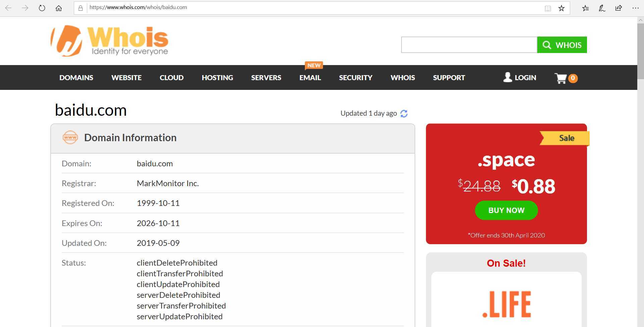Click the browser back arrow
The height and width of the screenshot is (327, 644).
[8, 8]
